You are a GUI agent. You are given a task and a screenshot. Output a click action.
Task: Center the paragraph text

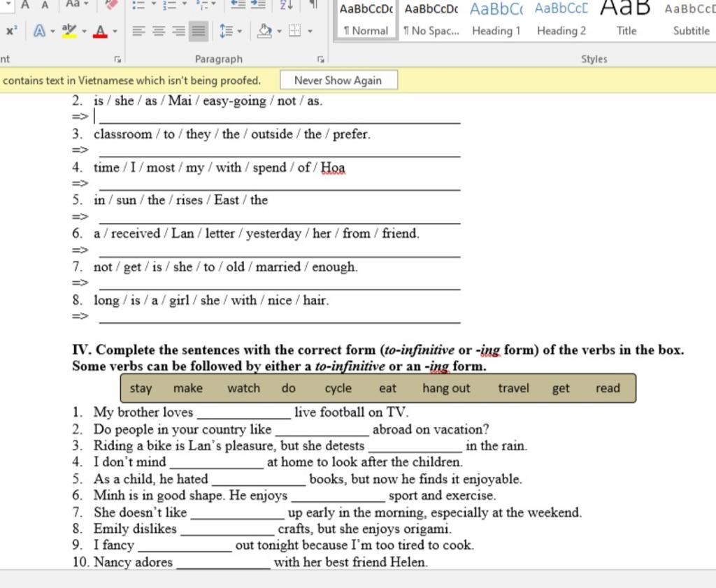159,31
